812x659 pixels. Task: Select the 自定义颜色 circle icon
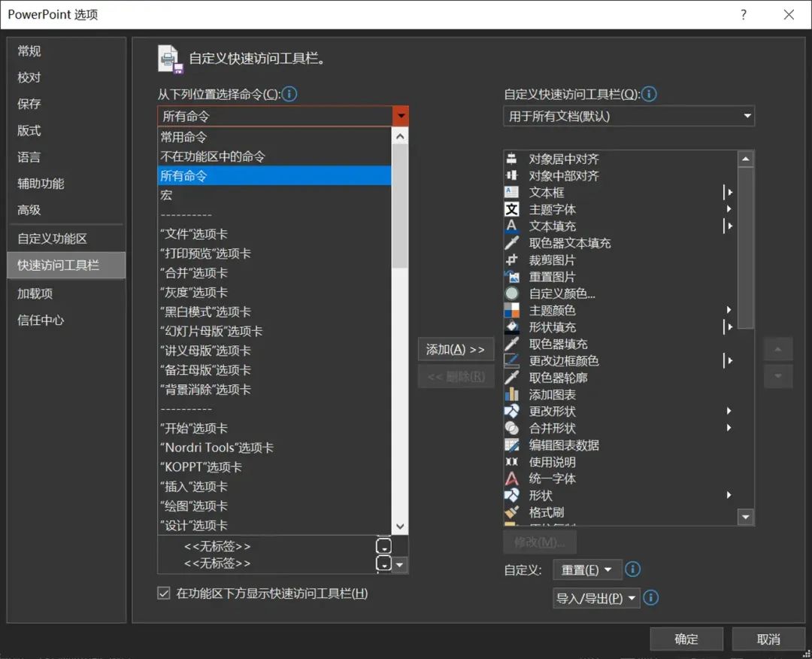click(x=512, y=293)
